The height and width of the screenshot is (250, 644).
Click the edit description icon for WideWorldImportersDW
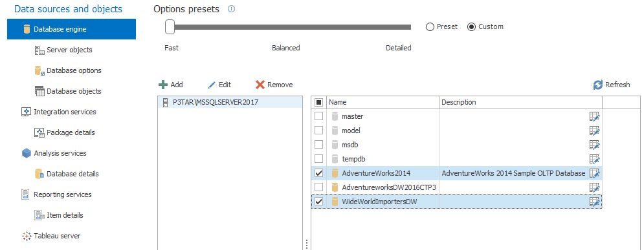(594, 202)
